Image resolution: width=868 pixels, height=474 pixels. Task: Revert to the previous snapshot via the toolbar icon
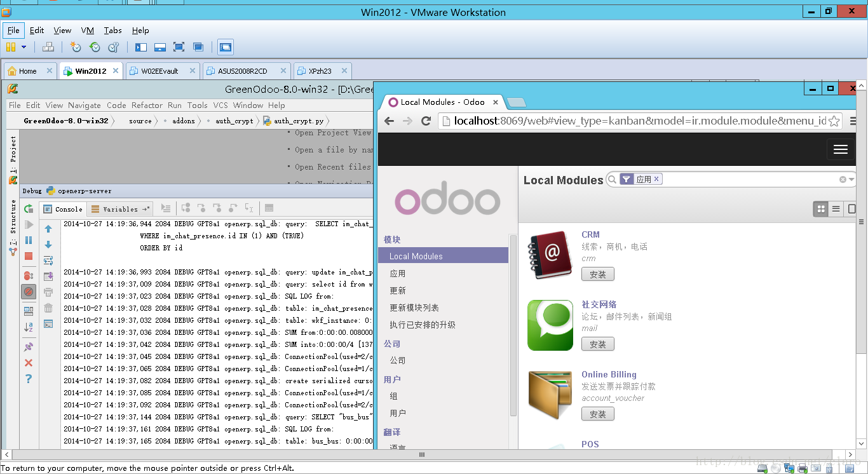(95, 47)
